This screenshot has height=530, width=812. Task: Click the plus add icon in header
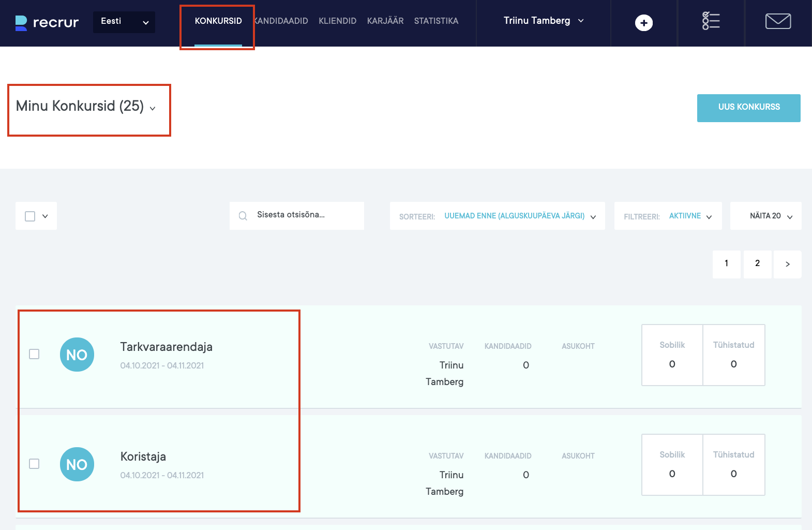pos(643,23)
